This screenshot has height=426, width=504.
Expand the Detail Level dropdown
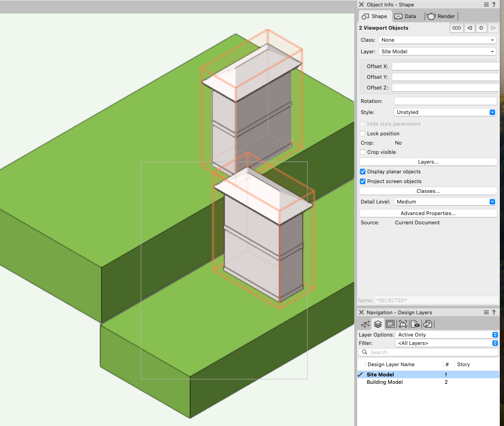tap(445, 202)
